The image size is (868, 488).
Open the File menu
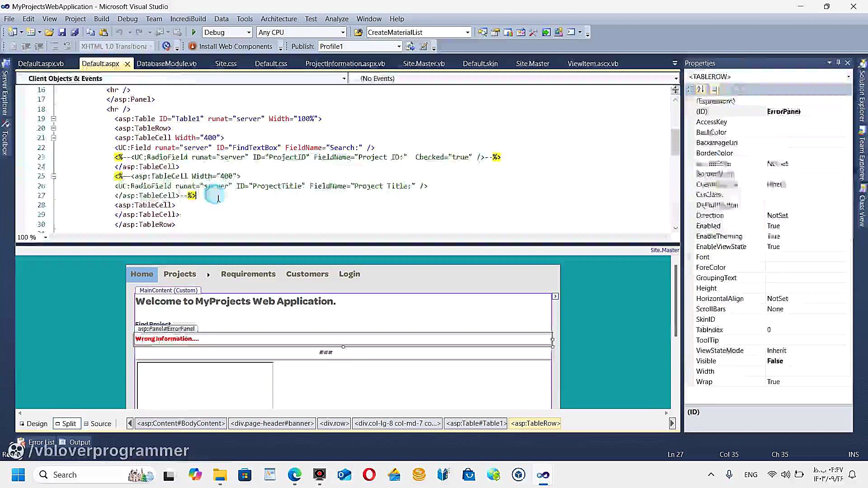click(9, 19)
